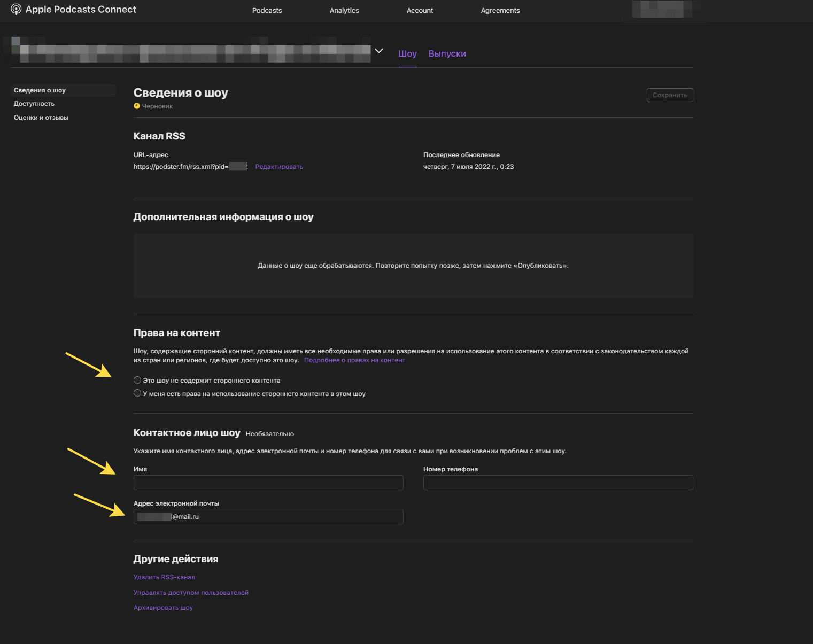
Task: Focus the Номер телефона input field
Action: [x=558, y=483]
